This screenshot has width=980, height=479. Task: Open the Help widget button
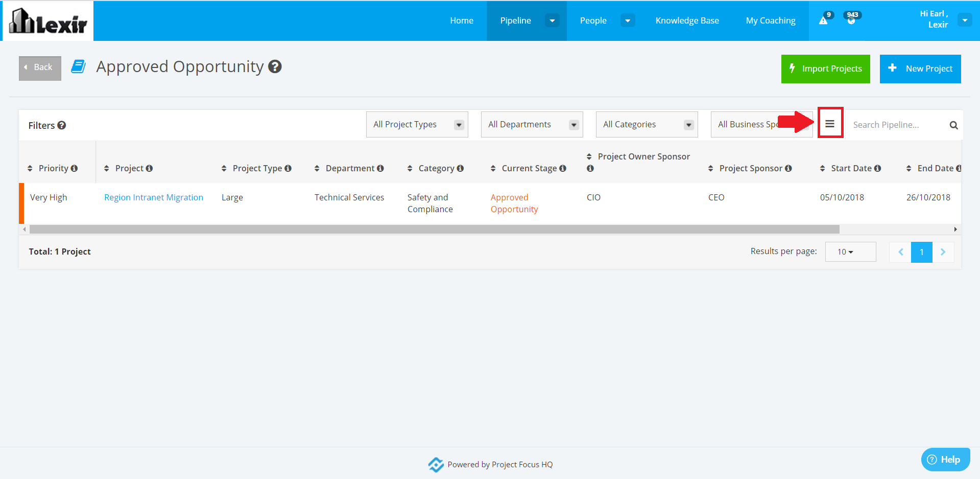(945, 459)
